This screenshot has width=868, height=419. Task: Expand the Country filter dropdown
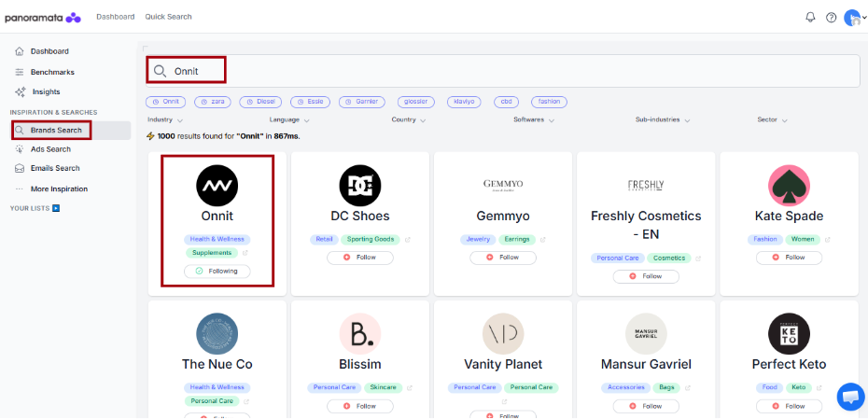pyautogui.click(x=409, y=119)
